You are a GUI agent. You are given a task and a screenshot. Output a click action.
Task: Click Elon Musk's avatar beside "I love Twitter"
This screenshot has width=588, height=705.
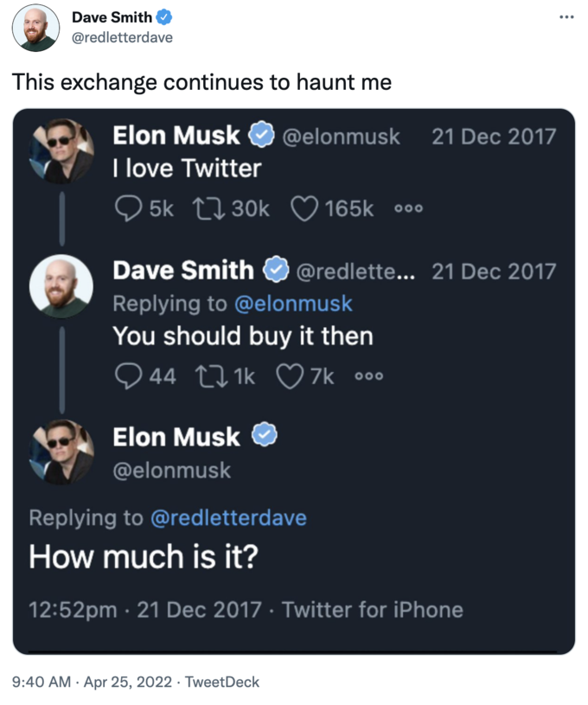click(61, 150)
